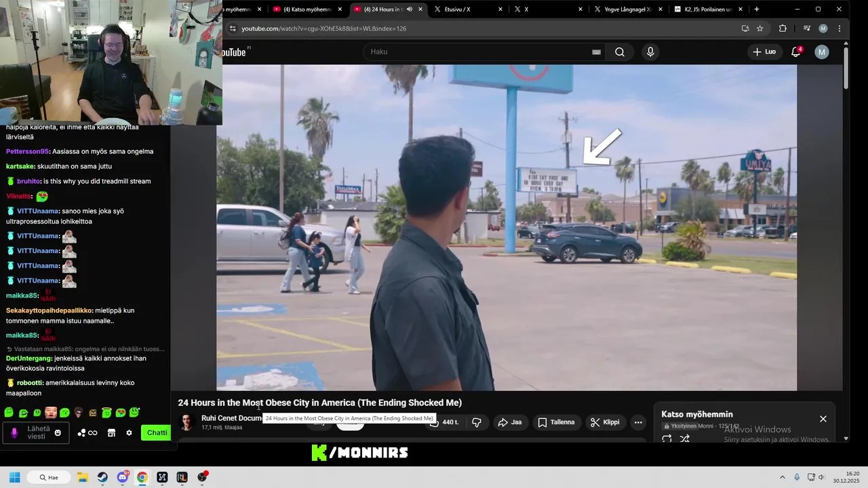Dislike the video with thumbs-down
This screenshot has height=488, width=868.
point(477,422)
